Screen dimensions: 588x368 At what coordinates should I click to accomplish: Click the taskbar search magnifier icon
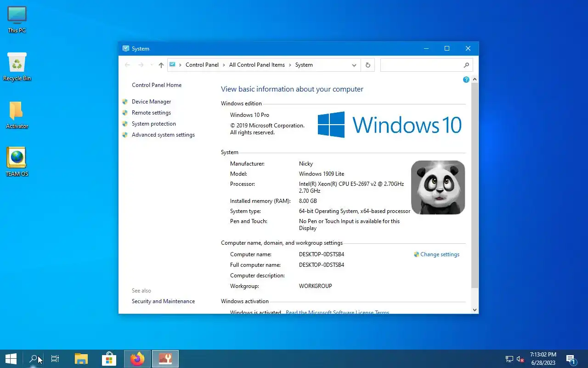pos(34,359)
